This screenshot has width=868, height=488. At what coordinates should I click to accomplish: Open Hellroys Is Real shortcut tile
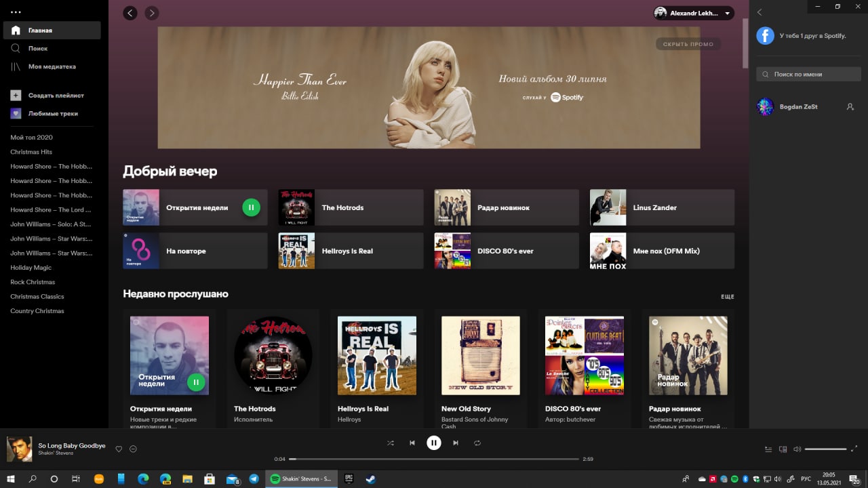(x=351, y=251)
